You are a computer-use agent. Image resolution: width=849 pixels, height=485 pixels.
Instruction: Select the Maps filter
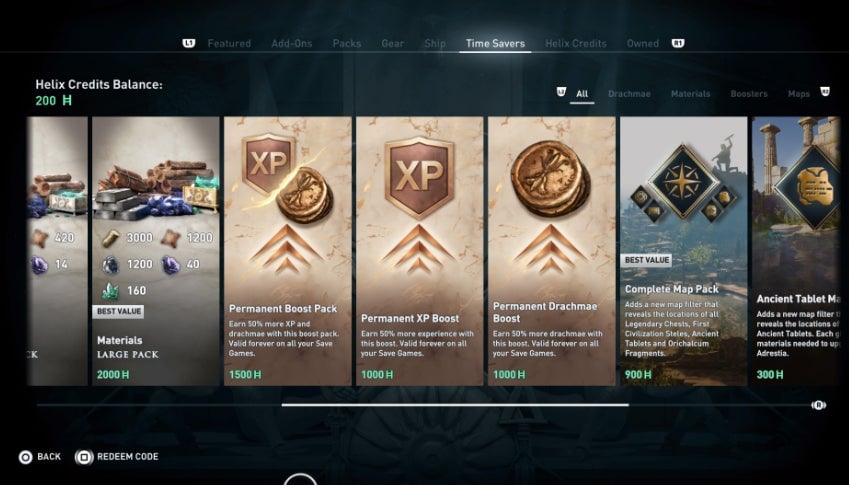click(x=799, y=94)
